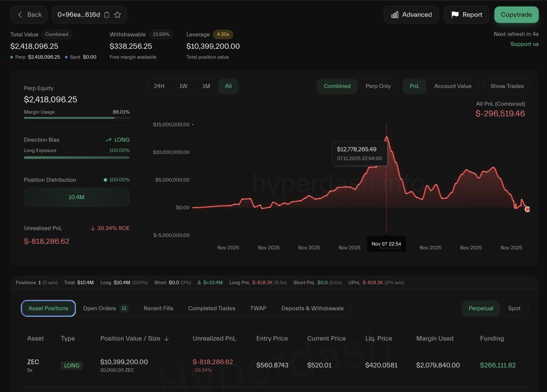
Task: Select the 1W time range
Action: point(183,86)
